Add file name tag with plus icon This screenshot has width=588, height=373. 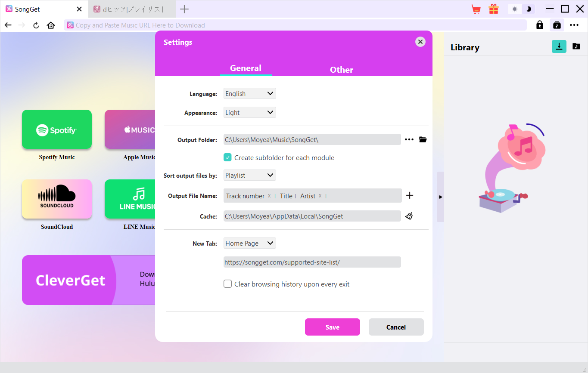[x=410, y=195]
